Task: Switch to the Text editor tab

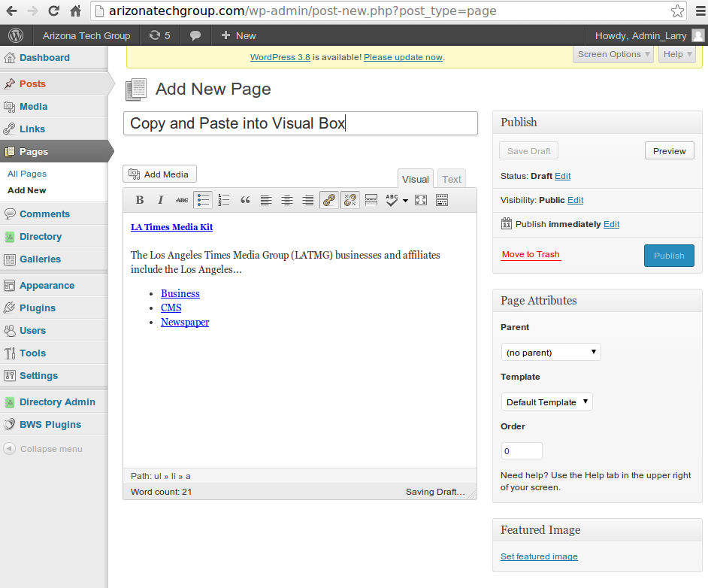Action: 452,179
